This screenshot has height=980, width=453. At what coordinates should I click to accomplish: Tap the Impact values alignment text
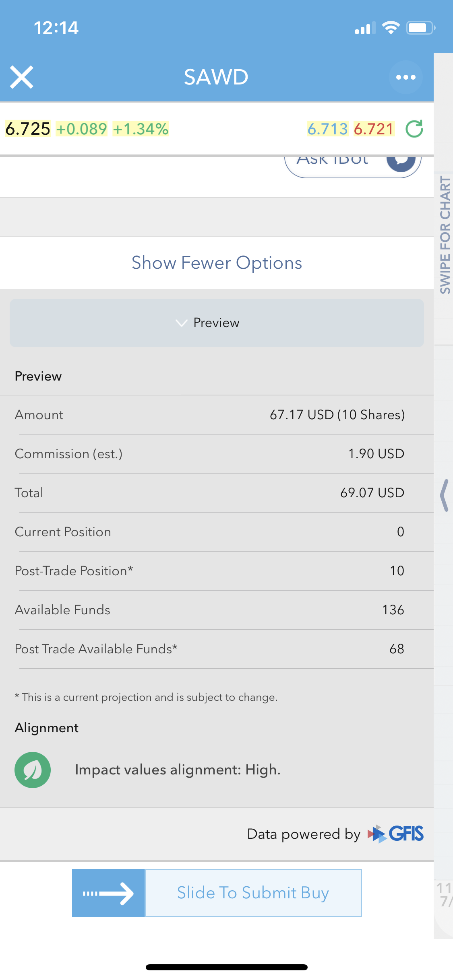(178, 770)
